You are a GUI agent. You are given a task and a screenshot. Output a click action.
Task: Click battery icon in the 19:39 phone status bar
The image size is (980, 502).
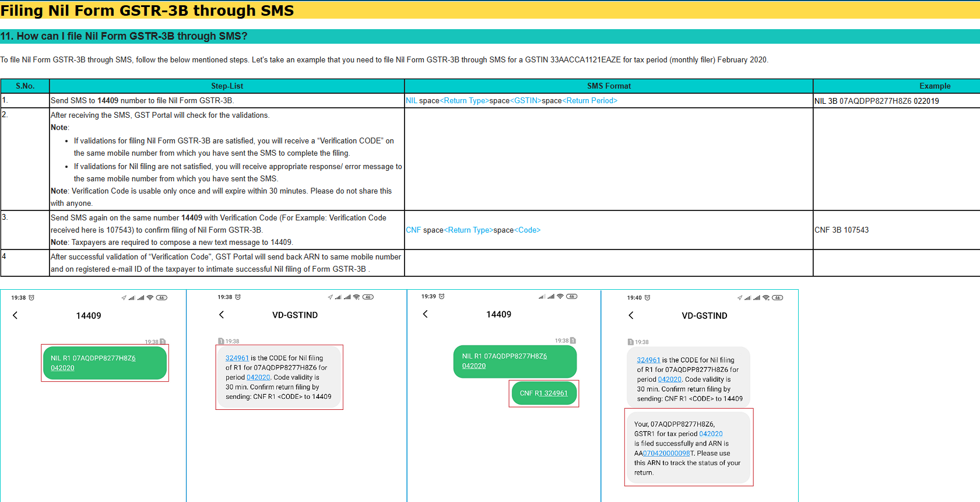click(572, 296)
